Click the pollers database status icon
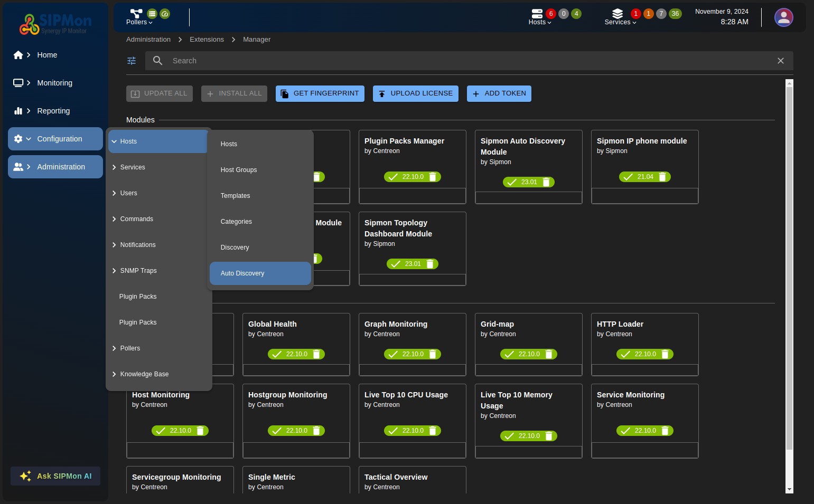 152,14
